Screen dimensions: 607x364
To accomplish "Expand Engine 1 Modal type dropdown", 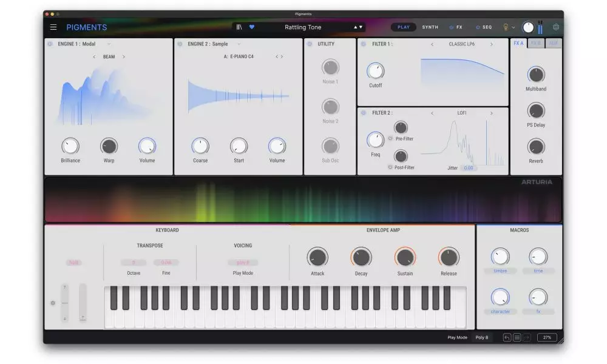I will (x=109, y=44).
